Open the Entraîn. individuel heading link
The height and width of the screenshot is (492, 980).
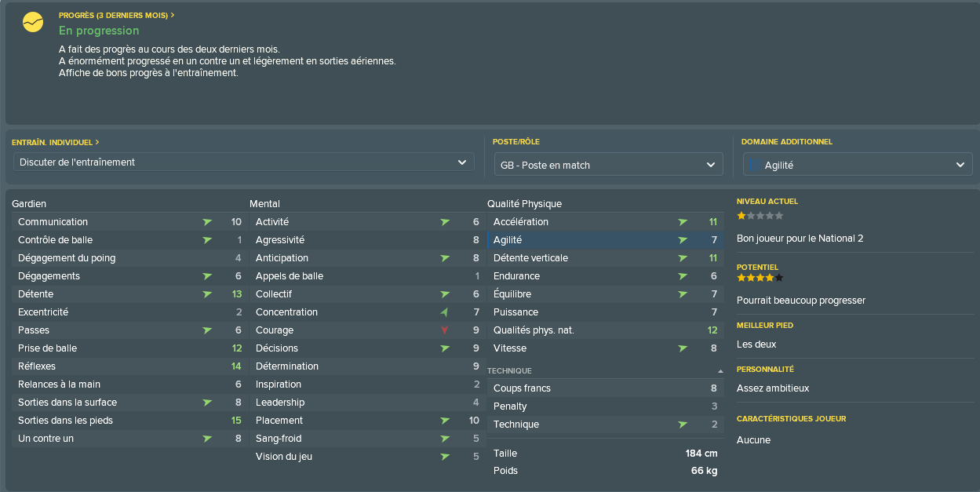(55, 143)
